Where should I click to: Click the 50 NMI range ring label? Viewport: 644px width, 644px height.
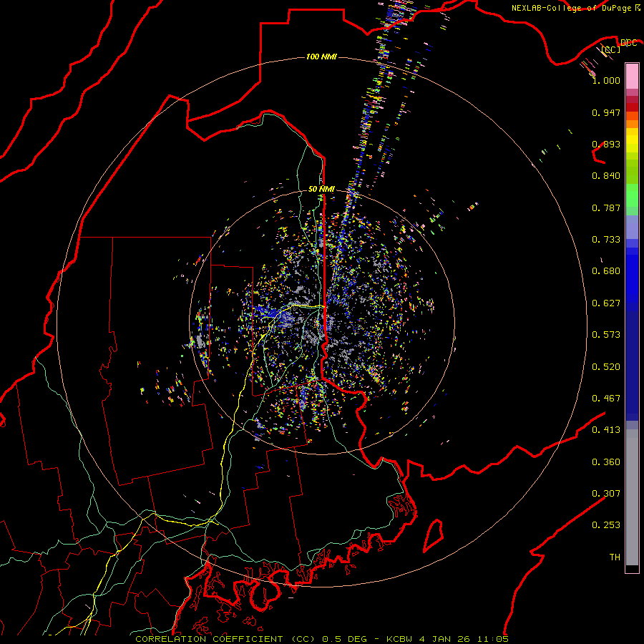[x=321, y=189]
